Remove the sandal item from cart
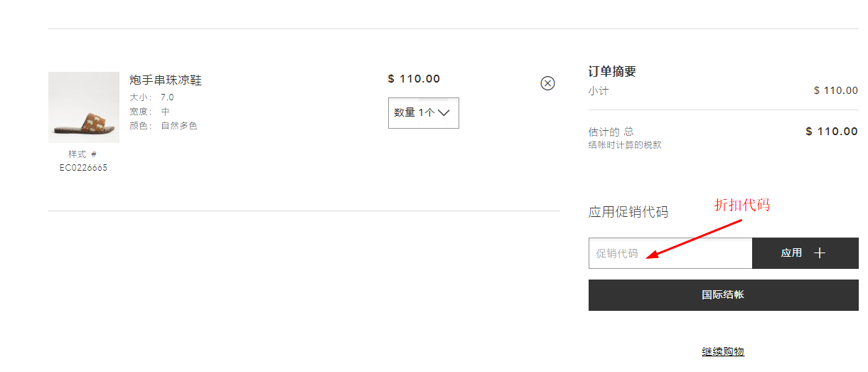Viewport: 868px width, 372px height. 547,83
